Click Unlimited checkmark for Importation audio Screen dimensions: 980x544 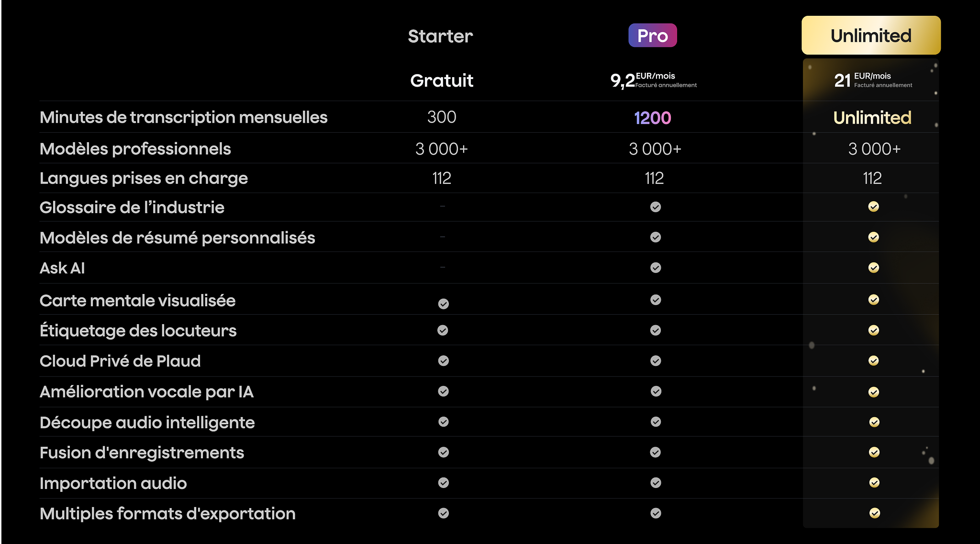[874, 483]
